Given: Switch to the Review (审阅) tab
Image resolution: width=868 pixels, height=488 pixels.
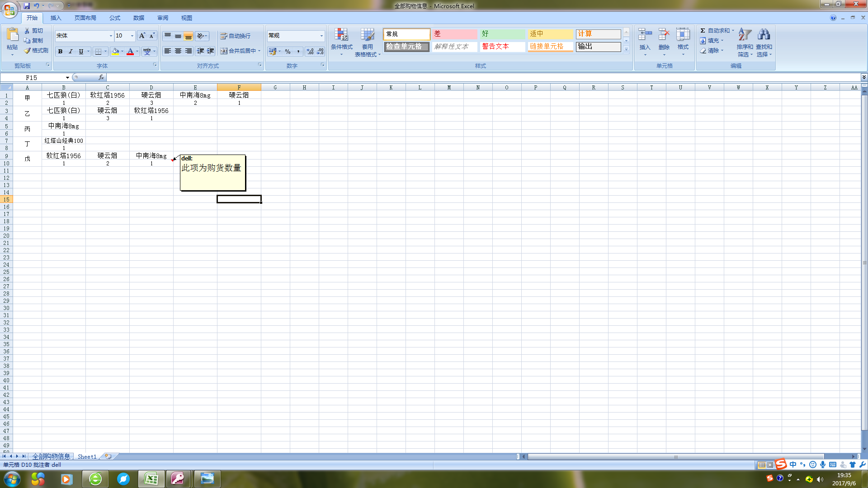Looking at the screenshot, I should coord(163,18).
